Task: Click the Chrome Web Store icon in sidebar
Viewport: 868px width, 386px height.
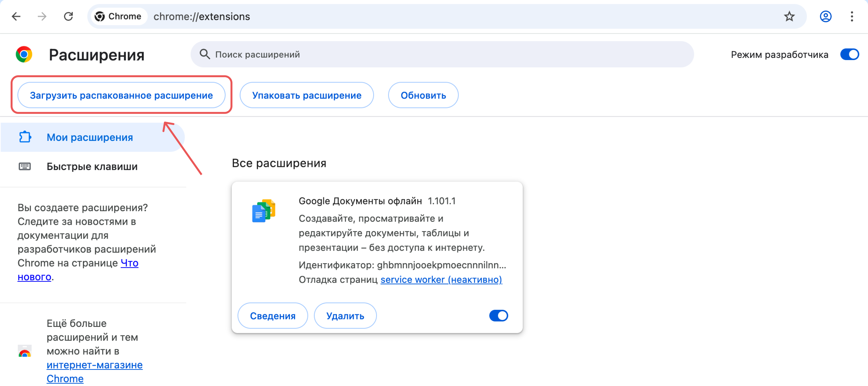Action: coord(25,351)
